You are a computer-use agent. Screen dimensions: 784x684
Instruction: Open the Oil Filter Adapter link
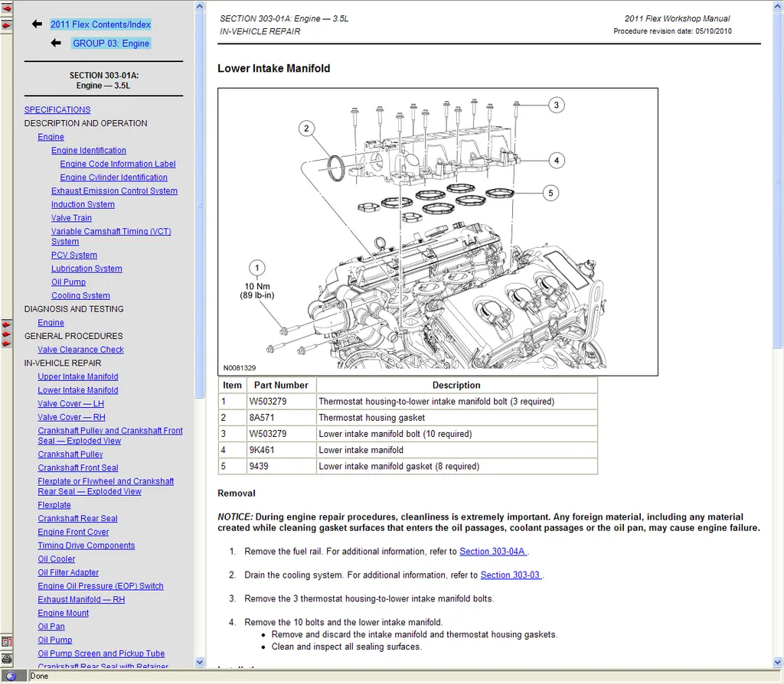[x=68, y=572]
